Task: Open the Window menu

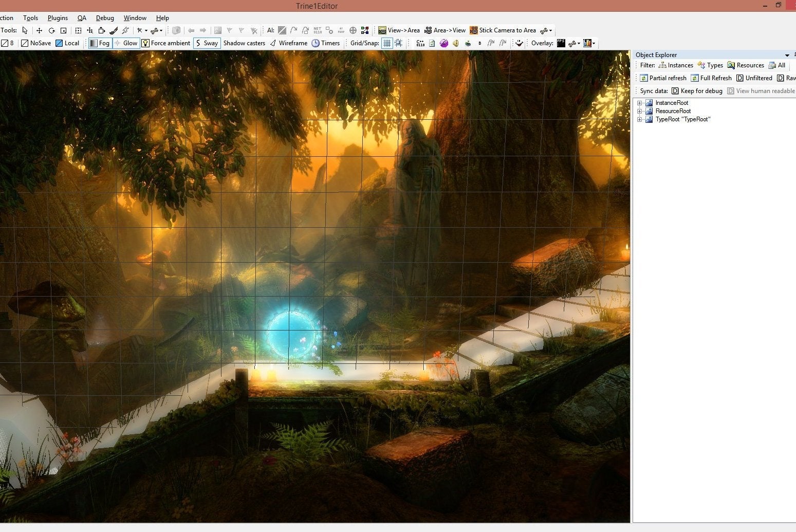Action: [x=135, y=18]
